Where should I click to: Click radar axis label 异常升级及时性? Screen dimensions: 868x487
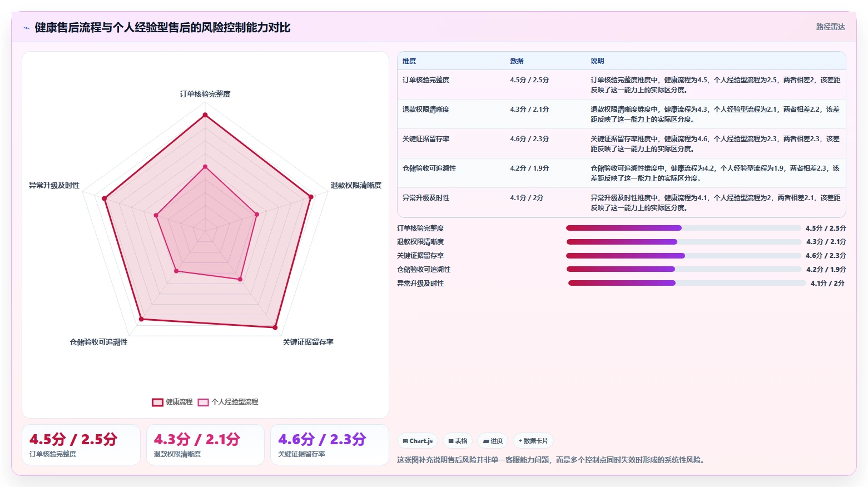54,185
